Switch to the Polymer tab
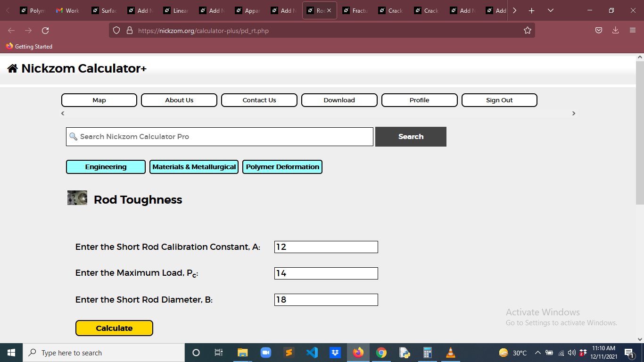644x362 pixels. coord(33,10)
